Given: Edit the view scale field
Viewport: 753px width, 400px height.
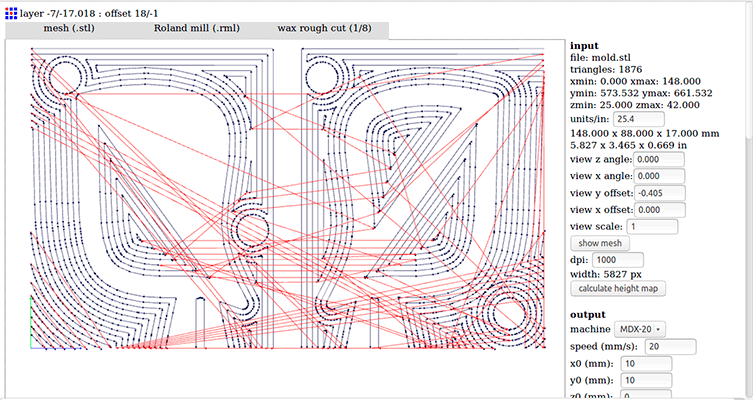Looking at the screenshot, I should pos(652,227).
